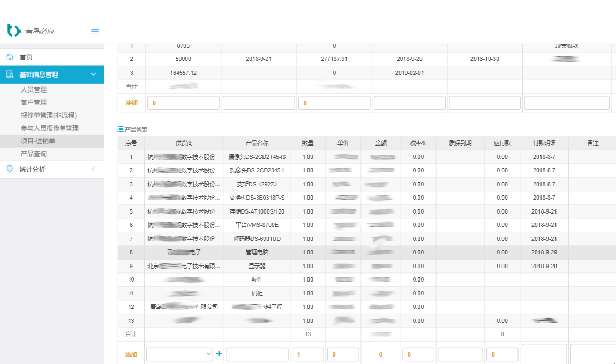Click the 付款明细 column header
The width and height of the screenshot is (616, 364).
point(544,143)
